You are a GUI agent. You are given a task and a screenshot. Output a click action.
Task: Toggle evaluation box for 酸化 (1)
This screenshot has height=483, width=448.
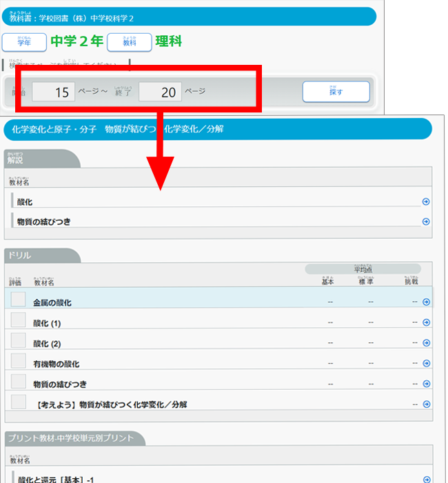pyautogui.click(x=19, y=320)
